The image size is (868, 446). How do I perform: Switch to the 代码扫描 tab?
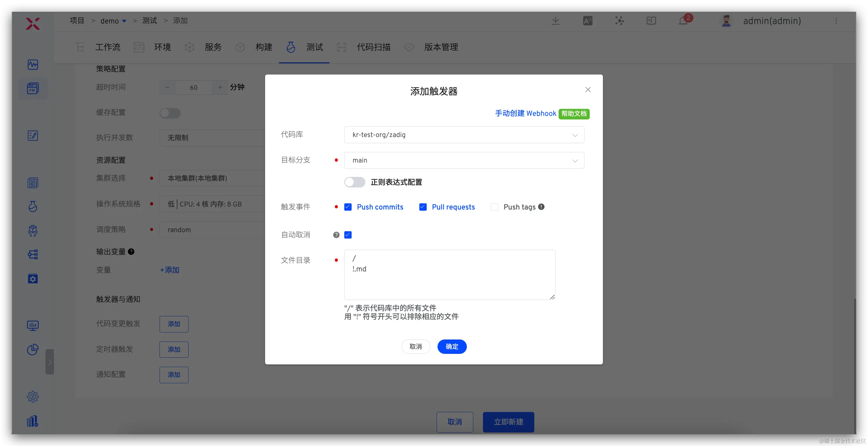(373, 47)
